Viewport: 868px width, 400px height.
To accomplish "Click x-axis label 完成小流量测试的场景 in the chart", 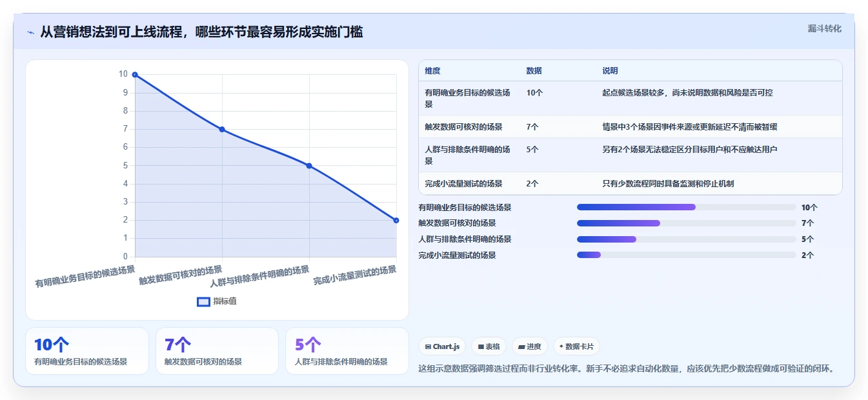I will [x=355, y=275].
